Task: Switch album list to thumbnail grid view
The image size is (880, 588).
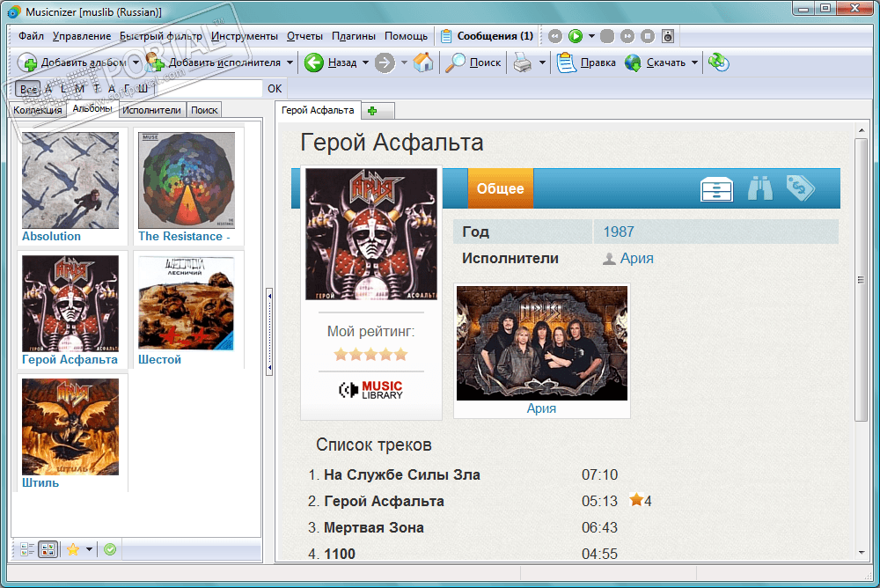Action: (48, 549)
